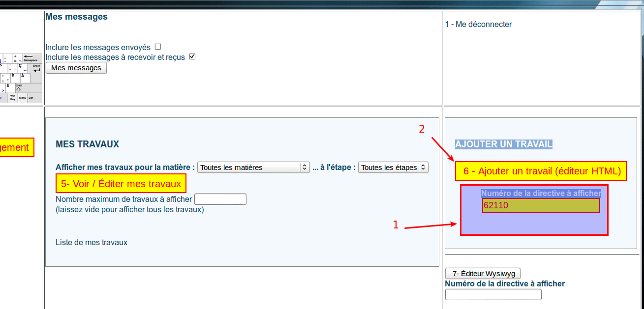Screen dimensions: 644x309
Task: Open the '7- Éditeur Wysiwyg' button
Action: 483,273
